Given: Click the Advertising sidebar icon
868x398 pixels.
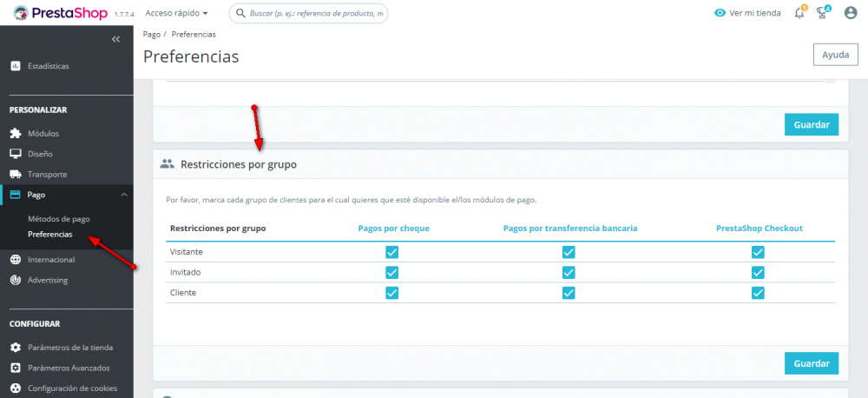Looking at the screenshot, I should click(x=15, y=280).
